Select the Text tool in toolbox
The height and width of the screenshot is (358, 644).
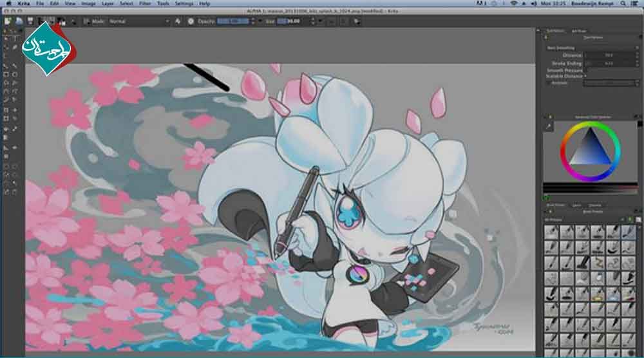click(15, 39)
